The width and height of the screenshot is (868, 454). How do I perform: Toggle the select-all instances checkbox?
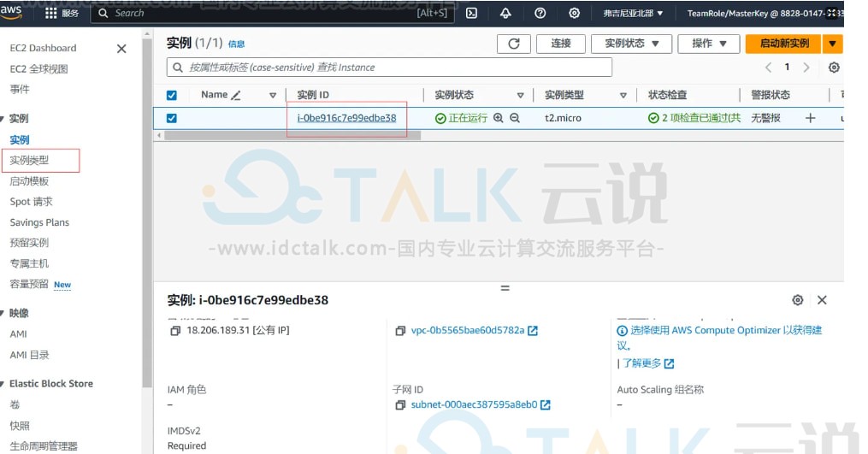coord(172,95)
